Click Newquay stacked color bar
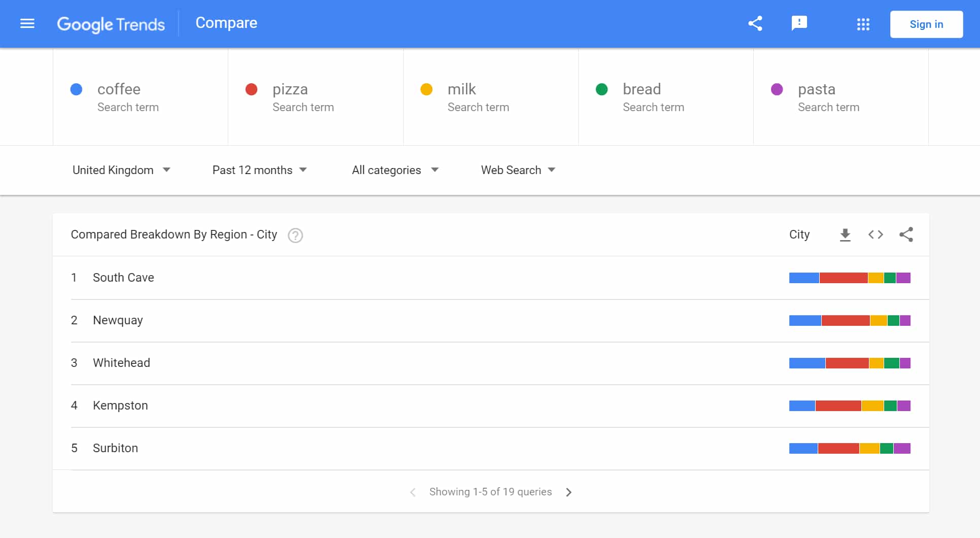Screen dimensions: 980x538 tap(850, 320)
